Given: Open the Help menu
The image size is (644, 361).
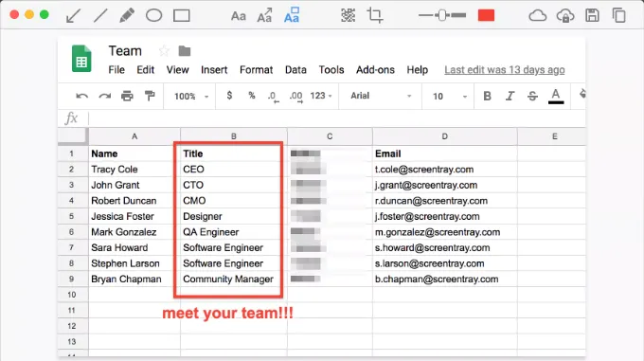Looking at the screenshot, I should click(418, 70).
